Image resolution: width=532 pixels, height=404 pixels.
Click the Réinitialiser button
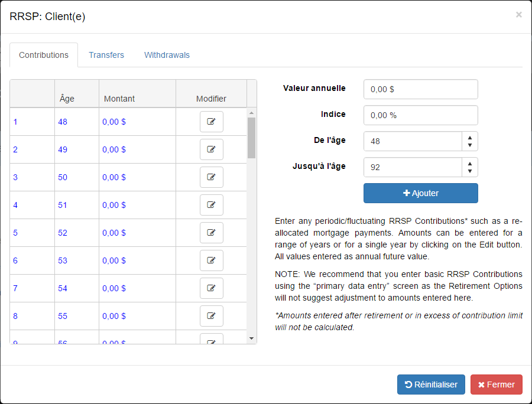pos(431,385)
